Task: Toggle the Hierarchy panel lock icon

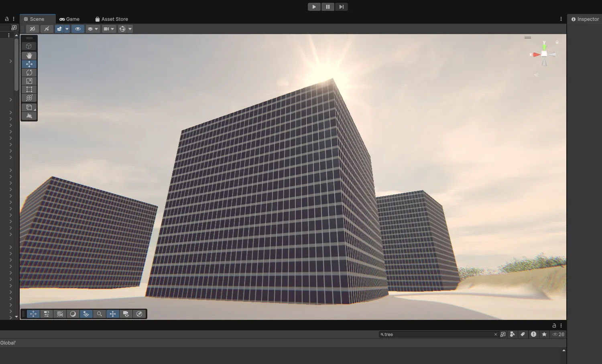Action: coord(7,19)
